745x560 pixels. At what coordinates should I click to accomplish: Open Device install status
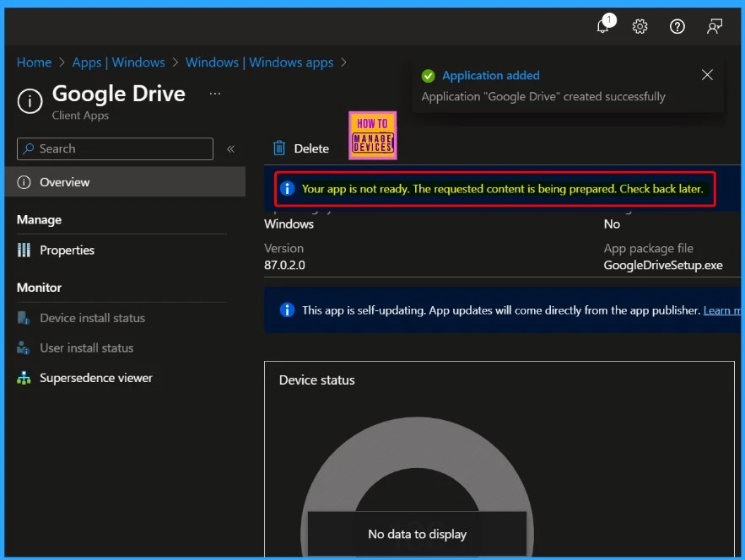[92, 318]
